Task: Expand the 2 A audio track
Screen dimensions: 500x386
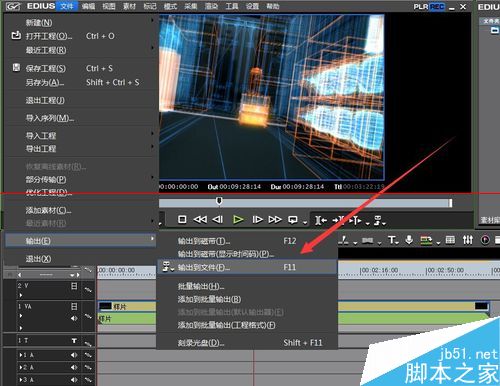Action: pyautogui.click(x=21, y=367)
